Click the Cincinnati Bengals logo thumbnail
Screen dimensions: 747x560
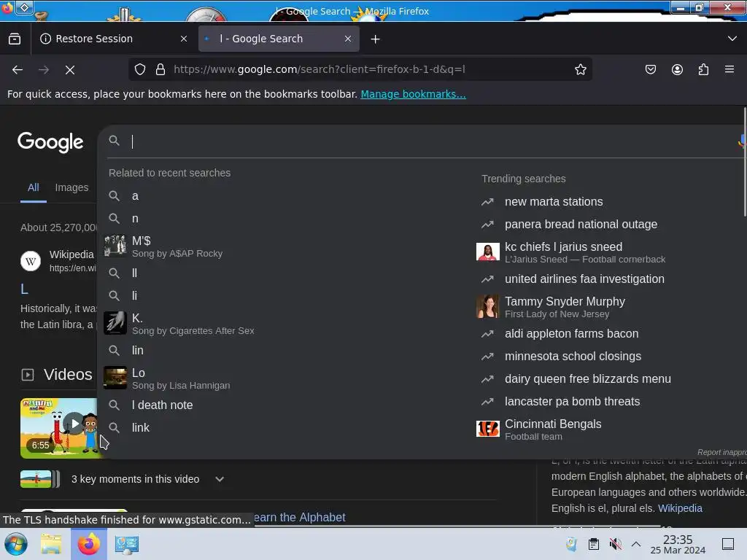coord(488,429)
